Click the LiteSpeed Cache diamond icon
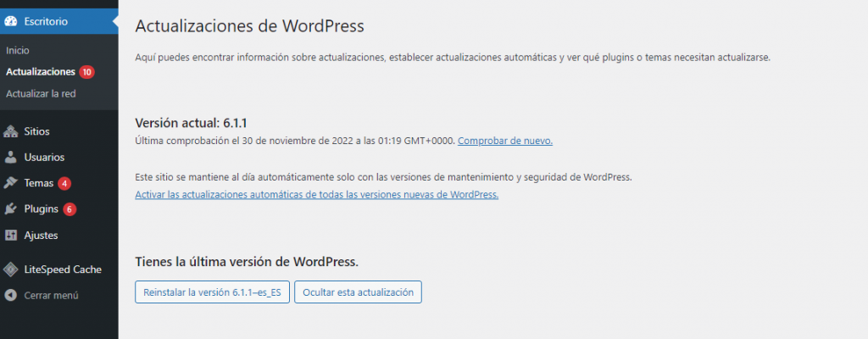 10,270
